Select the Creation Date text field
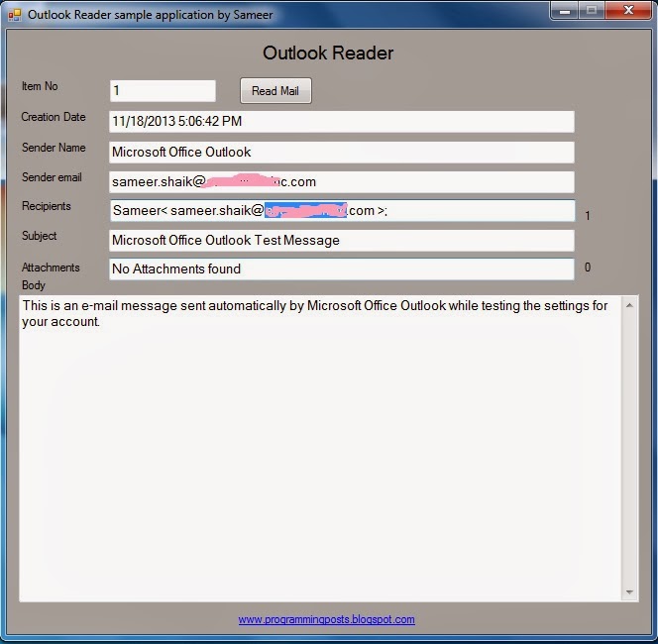The height and width of the screenshot is (644, 658). pos(342,122)
